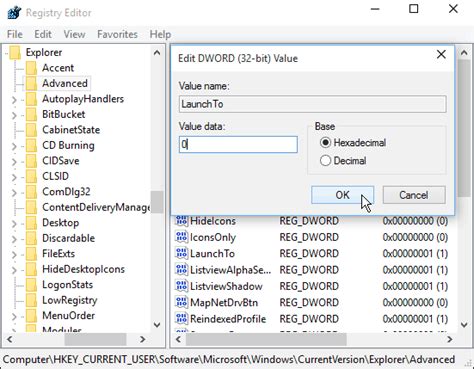This screenshot has height=369, width=474.
Task: Select the Hexadecimal base option
Action: pyautogui.click(x=353, y=143)
